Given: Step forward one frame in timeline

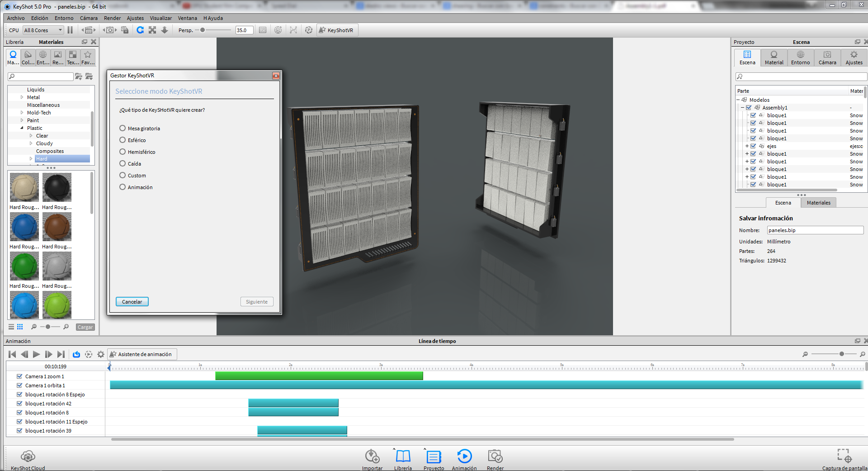Looking at the screenshot, I should tap(49, 354).
